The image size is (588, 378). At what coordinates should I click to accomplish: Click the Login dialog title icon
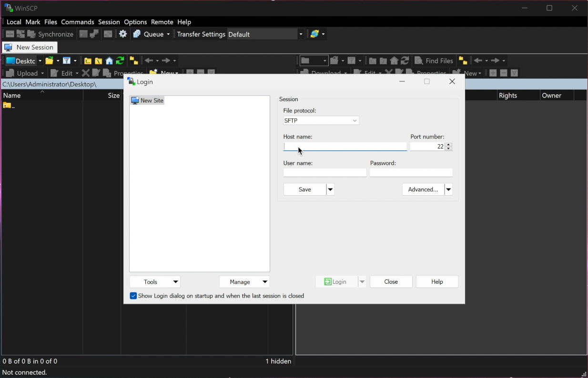click(x=132, y=81)
